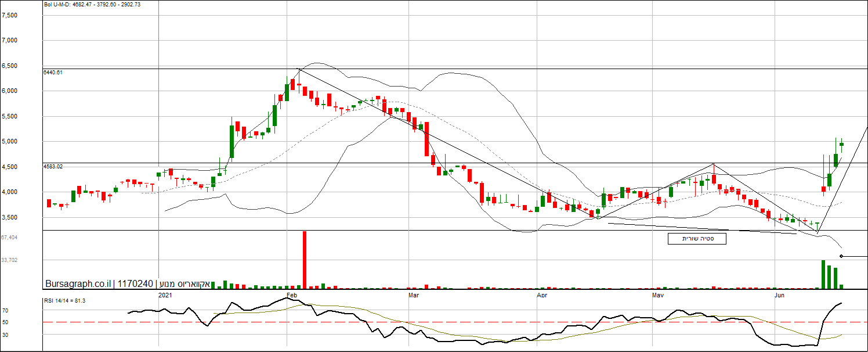Click the Feb date axis label

[292, 296]
